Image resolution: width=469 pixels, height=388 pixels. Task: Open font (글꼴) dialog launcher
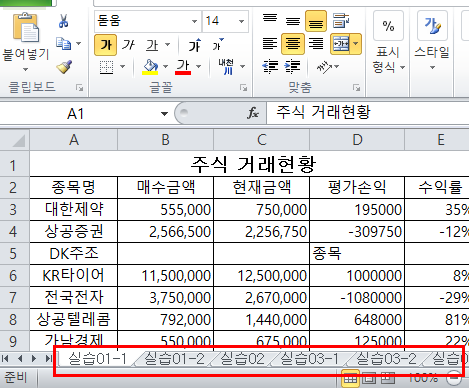pos(243,88)
